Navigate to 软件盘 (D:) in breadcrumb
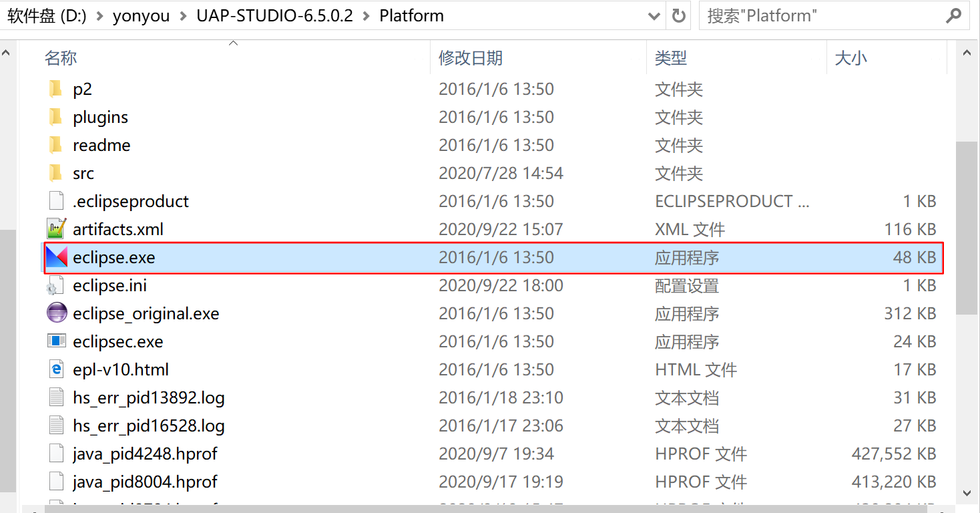Viewport: 980px width, 513px height. click(47, 16)
